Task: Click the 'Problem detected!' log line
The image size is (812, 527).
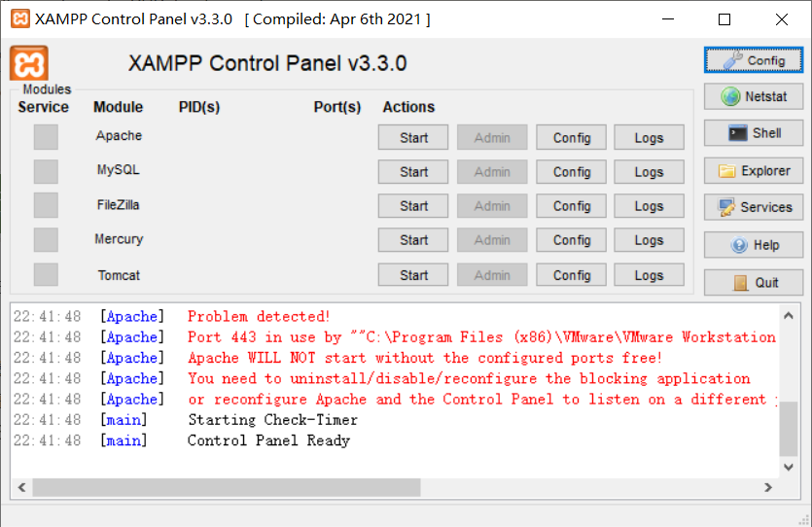Action: [259, 316]
